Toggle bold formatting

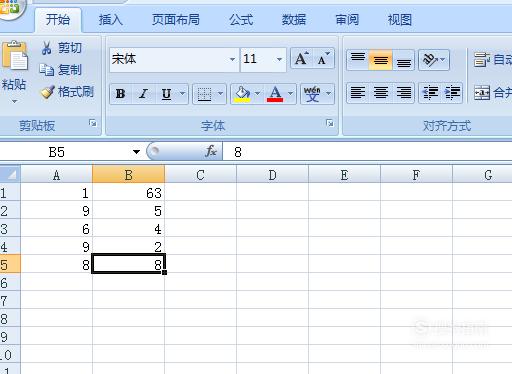(x=120, y=94)
